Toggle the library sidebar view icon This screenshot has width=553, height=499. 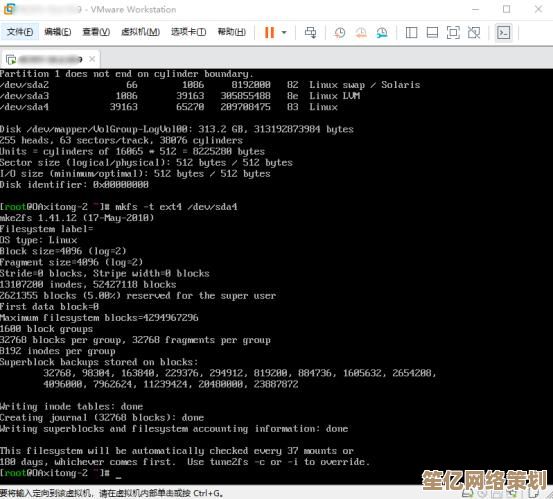[x=411, y=32]
